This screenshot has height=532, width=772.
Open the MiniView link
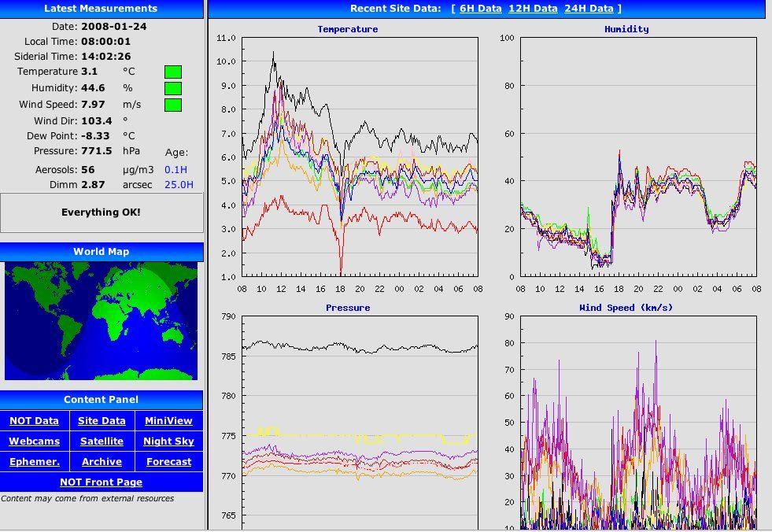[168, 421]
